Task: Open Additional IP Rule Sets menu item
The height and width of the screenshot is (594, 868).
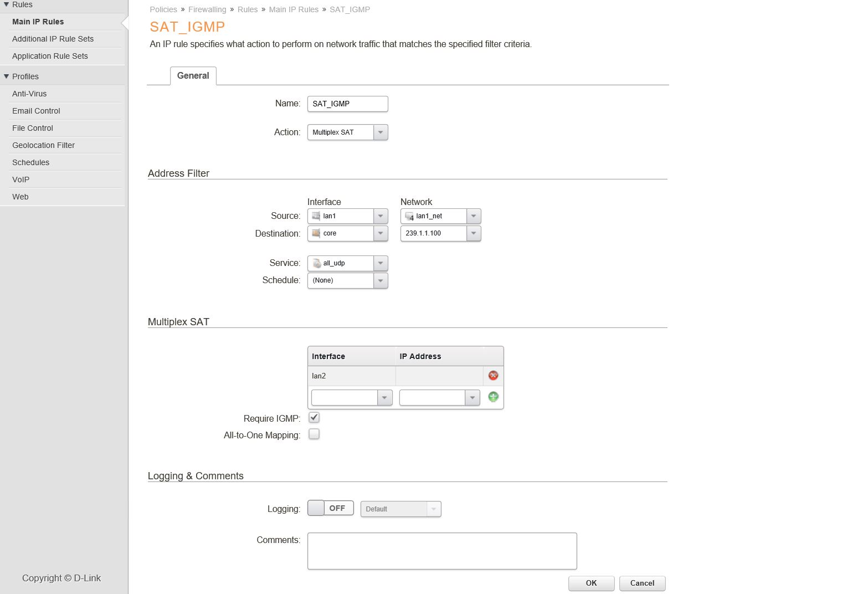Action: pos(53,39)
